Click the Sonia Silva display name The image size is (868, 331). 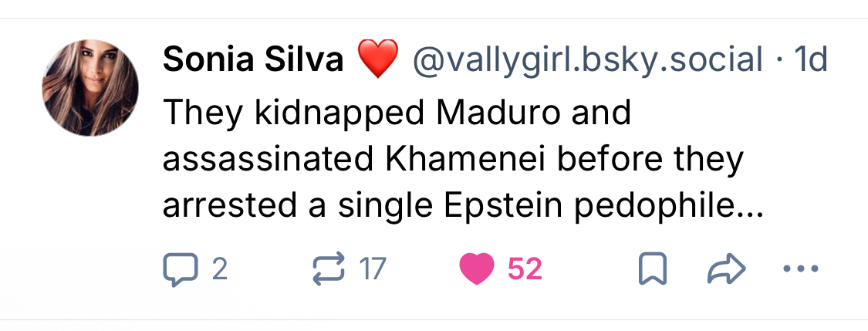[253, 59]
